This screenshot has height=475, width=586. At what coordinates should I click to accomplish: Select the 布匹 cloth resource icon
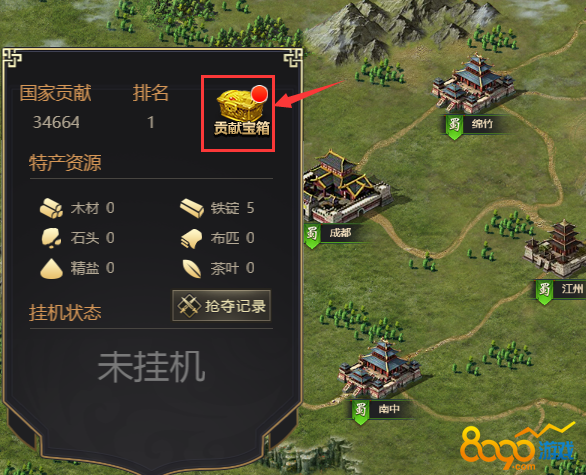pos(192,238)
